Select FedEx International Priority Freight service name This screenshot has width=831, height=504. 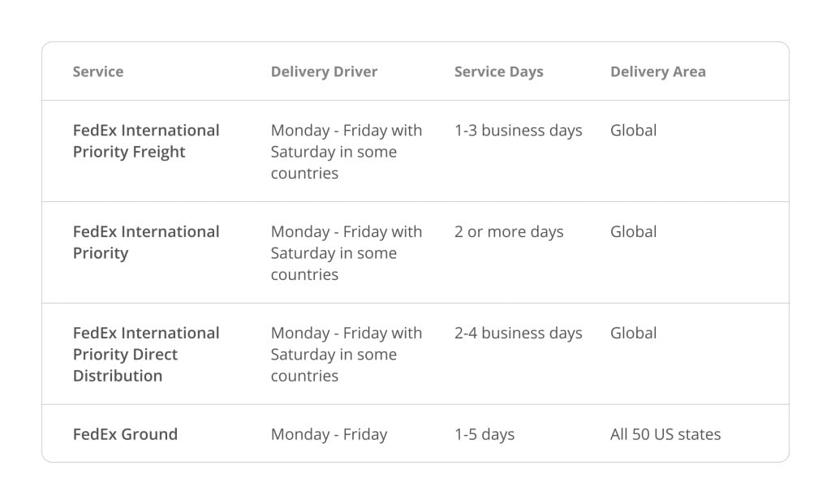(x=146, y=141)
